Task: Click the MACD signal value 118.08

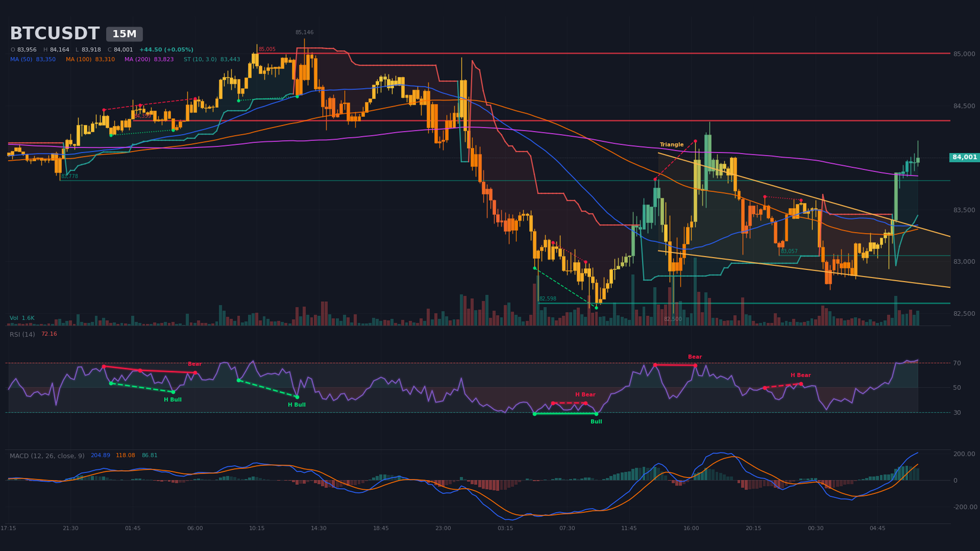Action: (x=126, y=455)
